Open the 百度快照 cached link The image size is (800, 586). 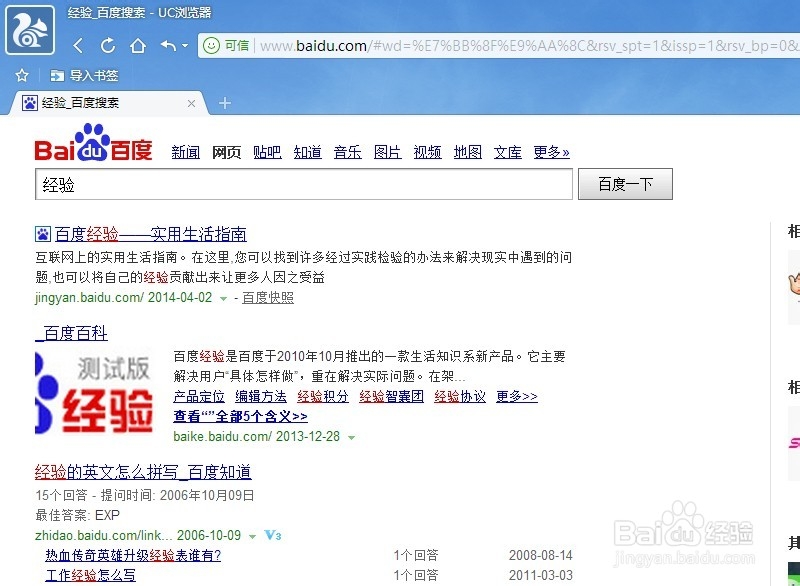pyautogui.click(x=268, y=297)
